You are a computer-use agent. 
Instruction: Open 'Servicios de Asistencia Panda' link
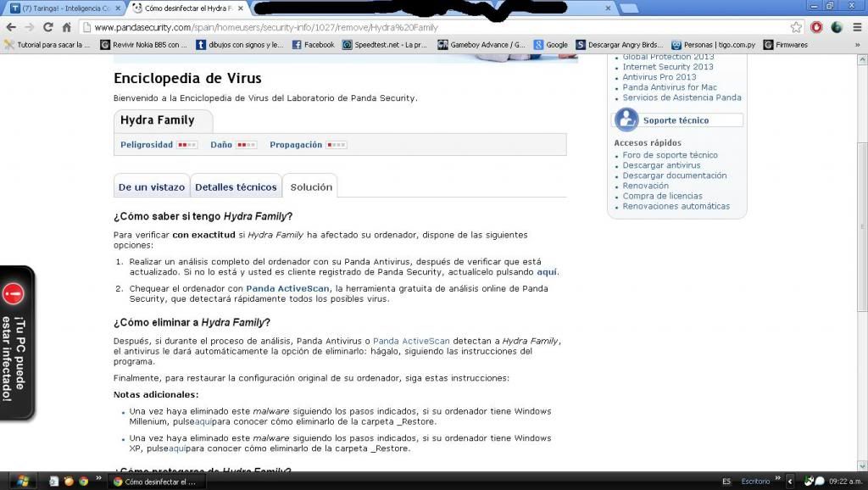tap(682, 97)
